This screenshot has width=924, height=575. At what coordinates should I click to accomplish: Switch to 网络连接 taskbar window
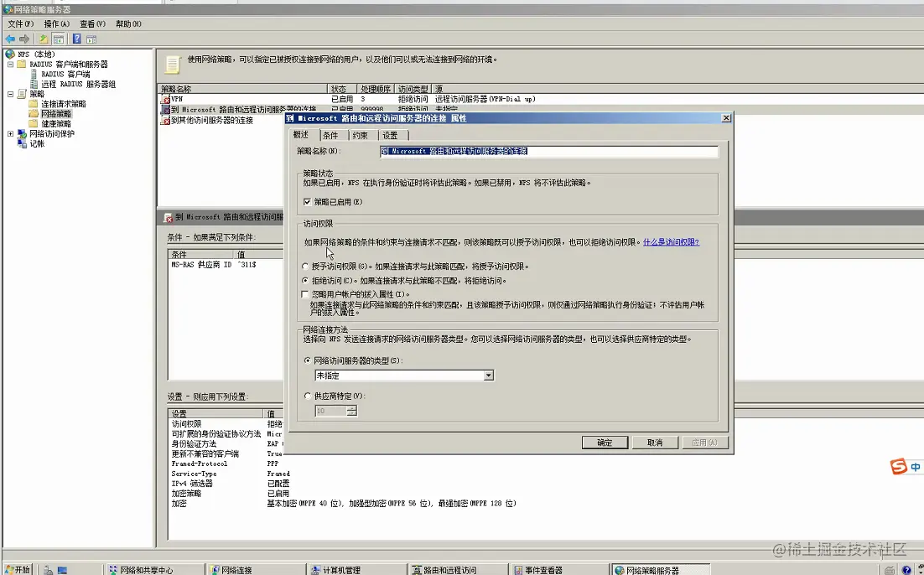(256, 570)
